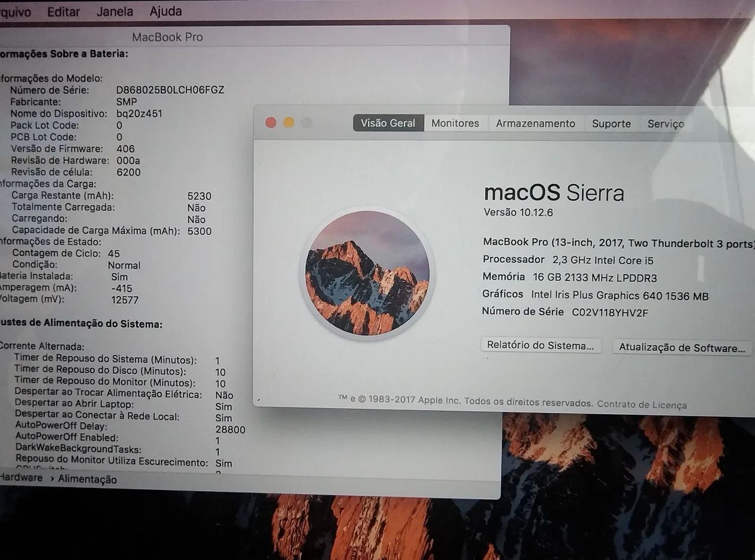
Task: Select the Visão Geral tab
Action: click(x=388, y=123)
